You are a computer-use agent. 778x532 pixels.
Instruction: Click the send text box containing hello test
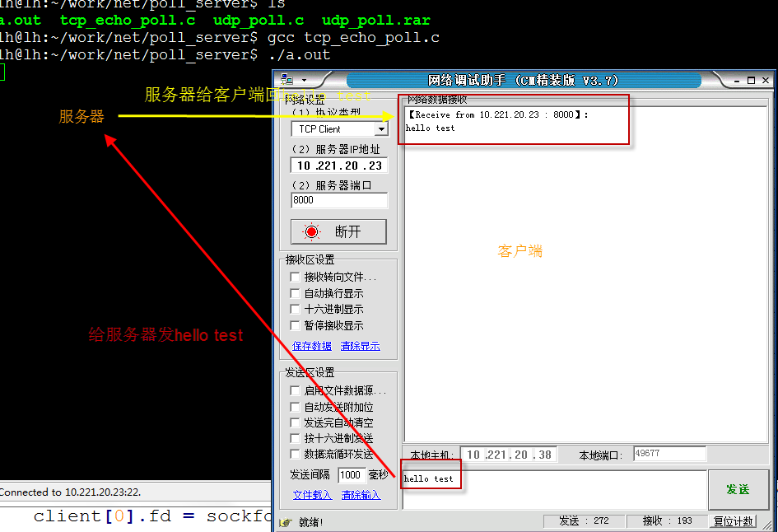[555, 489]
